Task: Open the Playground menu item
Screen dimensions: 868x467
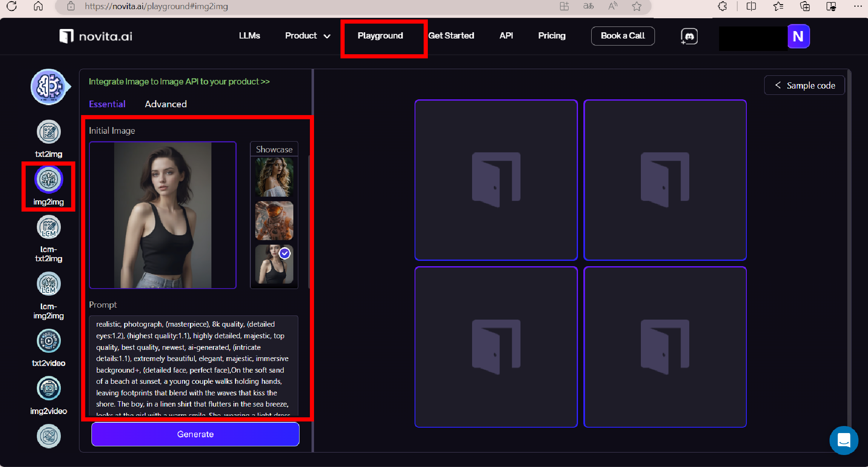Action: tap(380, 36)
